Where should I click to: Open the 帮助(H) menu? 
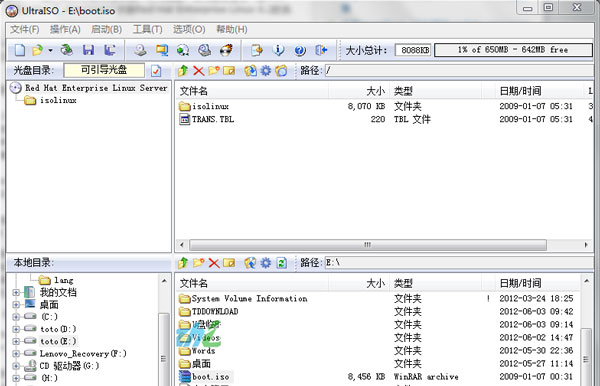click(232, 29)
